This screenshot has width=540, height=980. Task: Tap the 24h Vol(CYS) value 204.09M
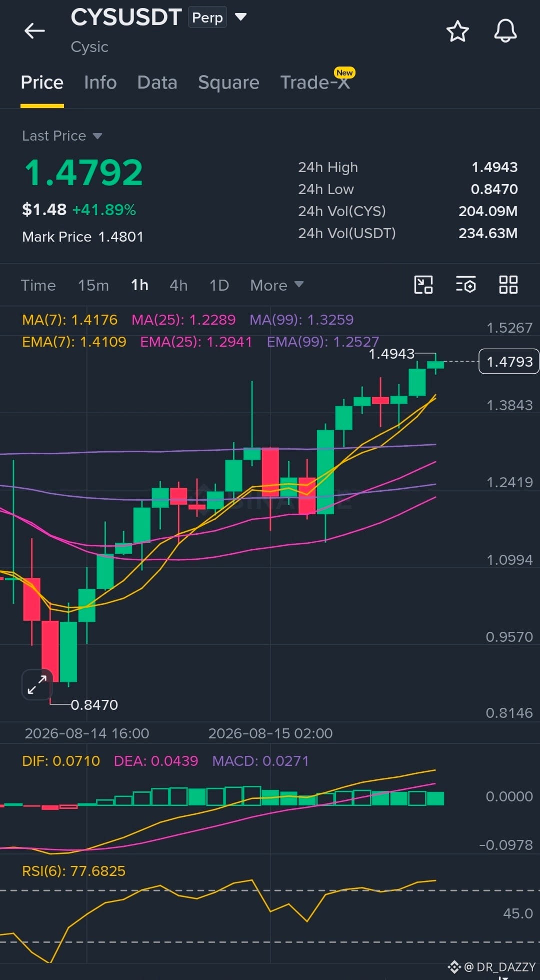[x=488, y=211]
